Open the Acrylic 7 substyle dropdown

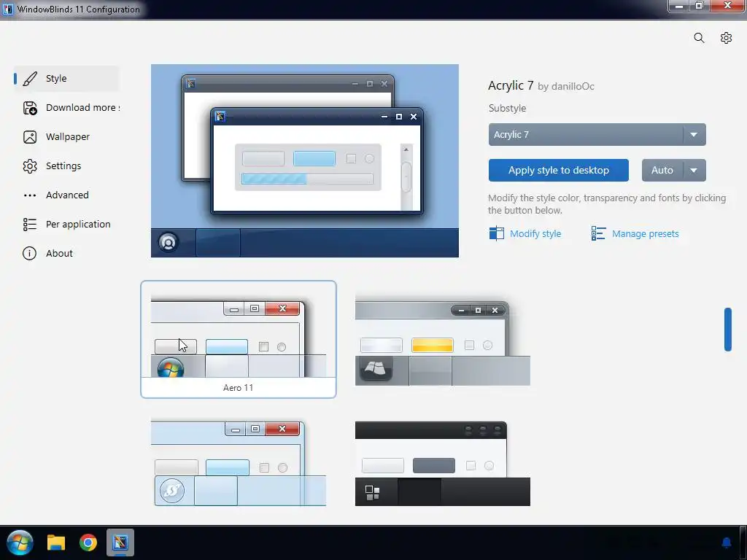[597, 135]
